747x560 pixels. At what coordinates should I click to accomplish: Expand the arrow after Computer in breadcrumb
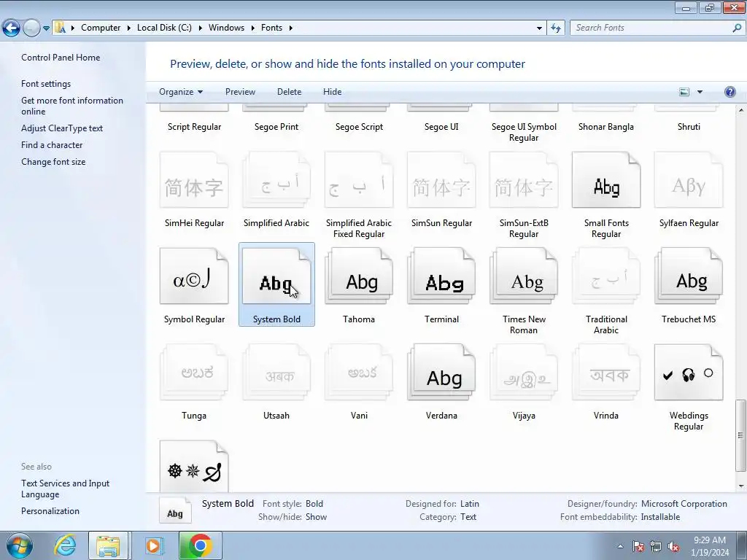[x=128, y=28]
